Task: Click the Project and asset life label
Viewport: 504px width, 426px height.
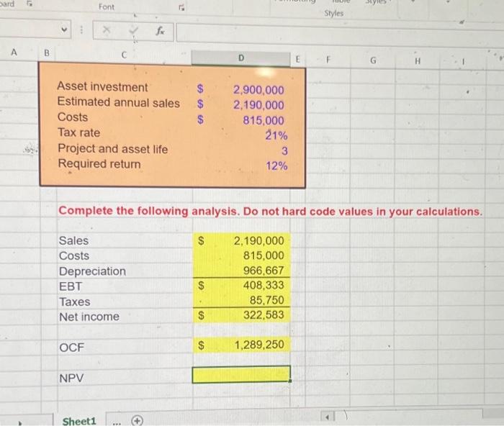Action: (113, 149)
